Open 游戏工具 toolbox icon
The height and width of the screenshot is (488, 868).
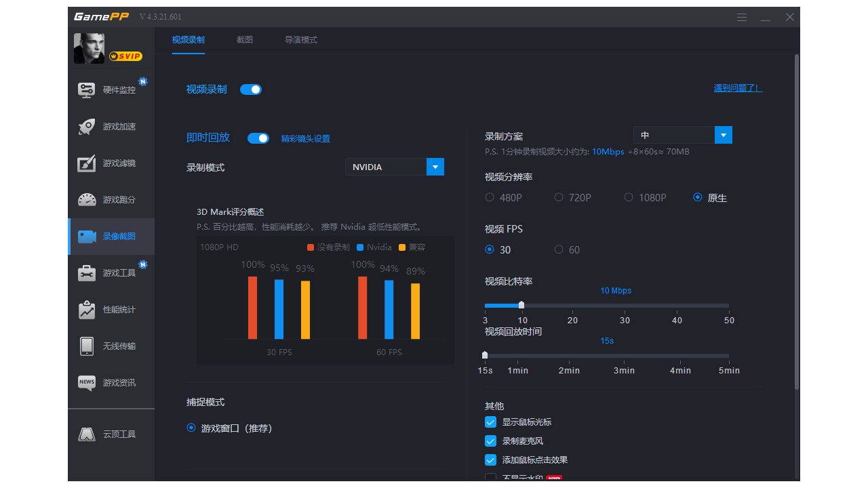[x=87, y=273]
